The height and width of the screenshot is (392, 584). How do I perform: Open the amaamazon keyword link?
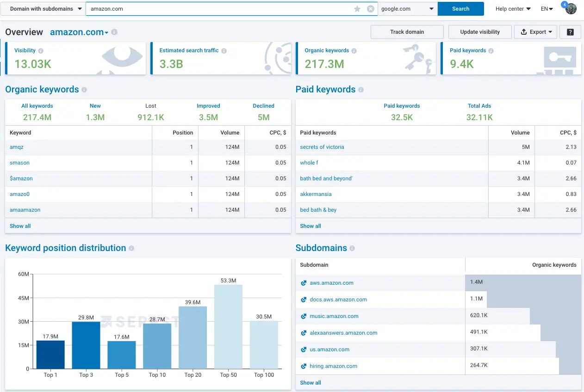pos(25,210)
